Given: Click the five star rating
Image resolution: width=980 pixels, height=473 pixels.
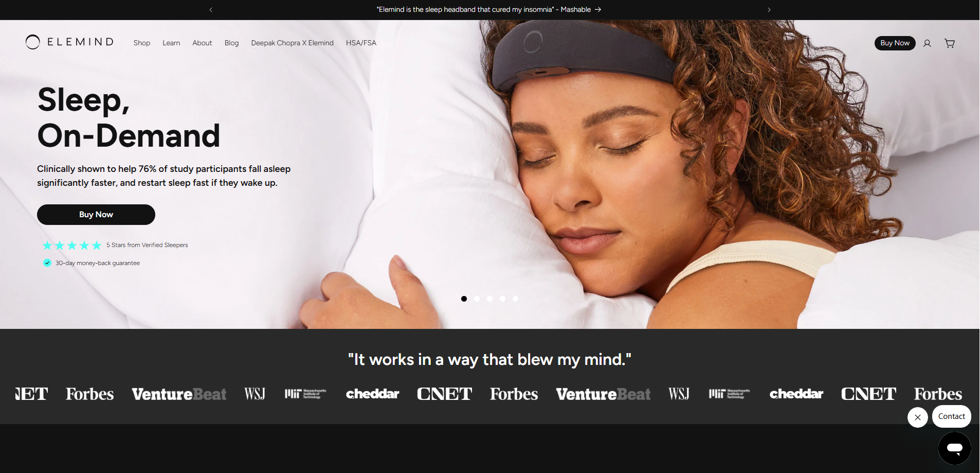Looking at the screenshot, I should coord(72,246).
